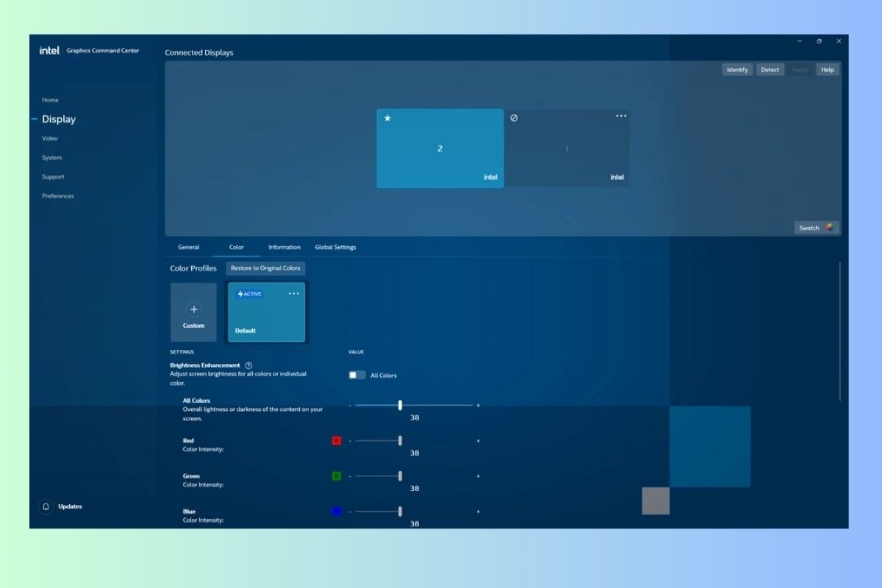Select the Default color profile card
Screen dimensions: 882x588
266,312
